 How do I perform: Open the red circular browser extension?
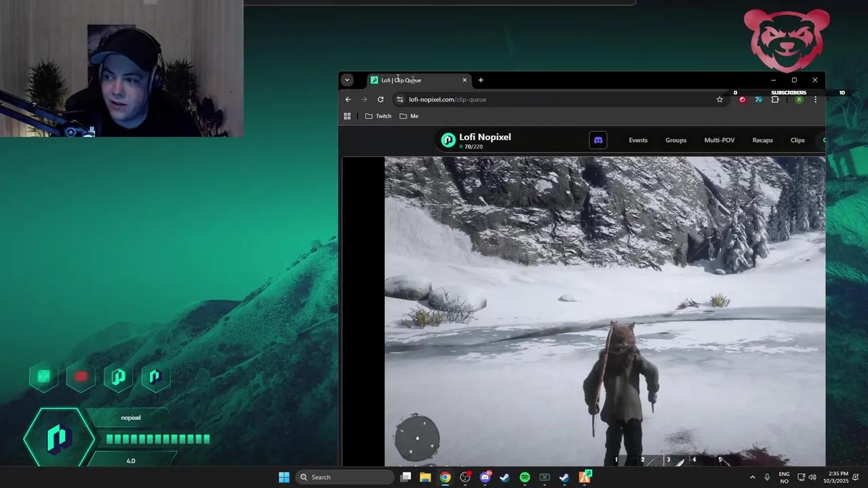[742, 100]
